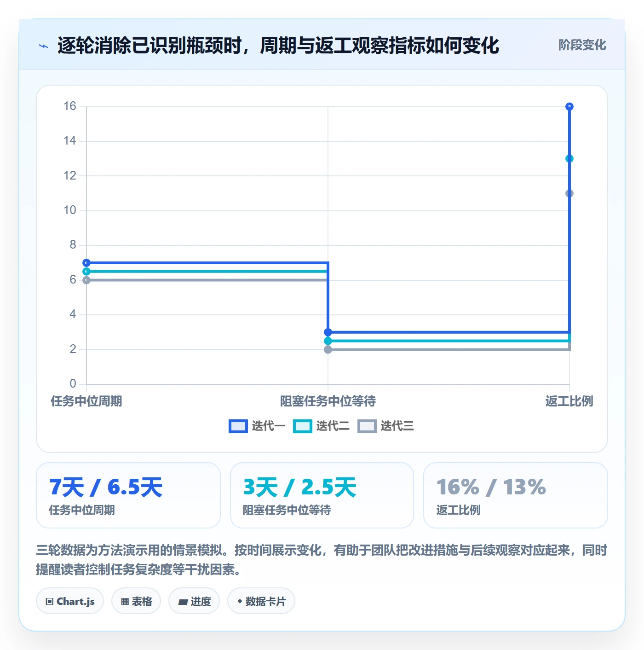Select the Chart.js tag chip
644x650 pixels.
click(x=70, y=601)
